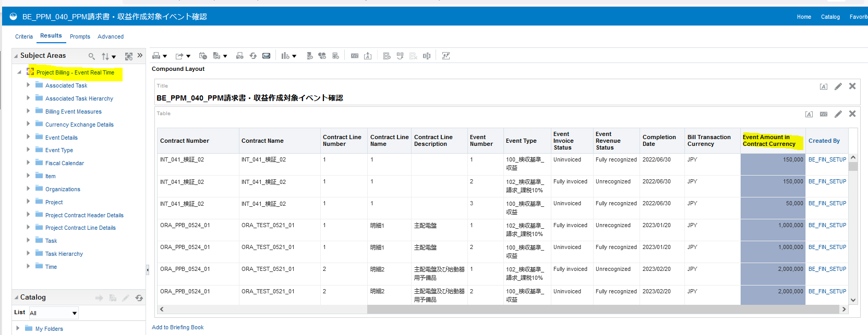
Task: Click the refresh results icon in toolbar
Action: click(253, 56)
